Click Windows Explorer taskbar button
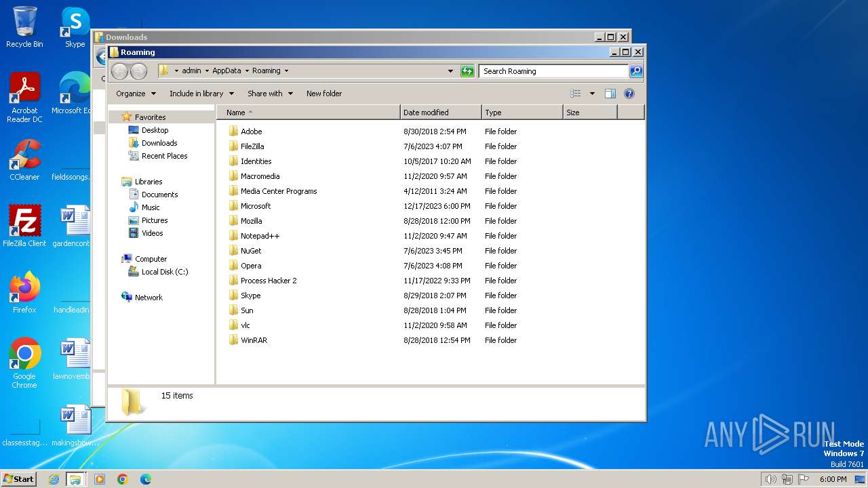Viewport: 868px width, 488px height. (75, 479)
